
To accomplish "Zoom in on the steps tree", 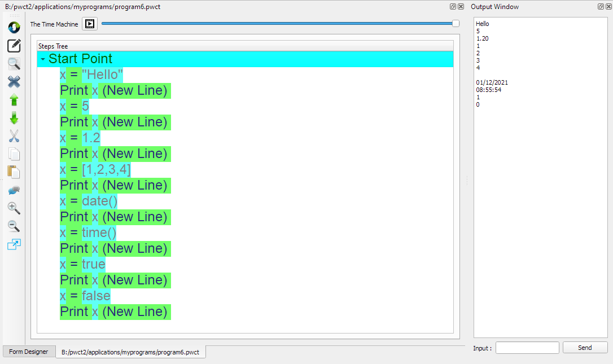I will click(14, 208).
